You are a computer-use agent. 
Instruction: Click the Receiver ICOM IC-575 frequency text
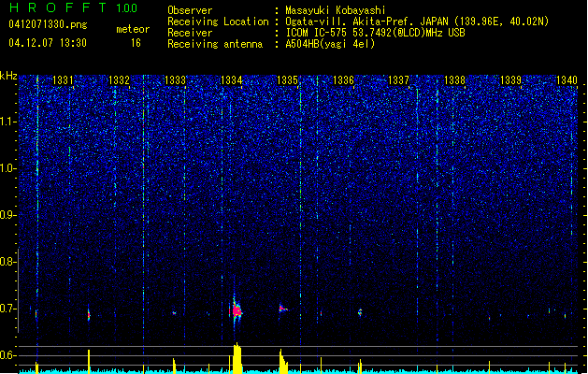click(x=375, y=33)
